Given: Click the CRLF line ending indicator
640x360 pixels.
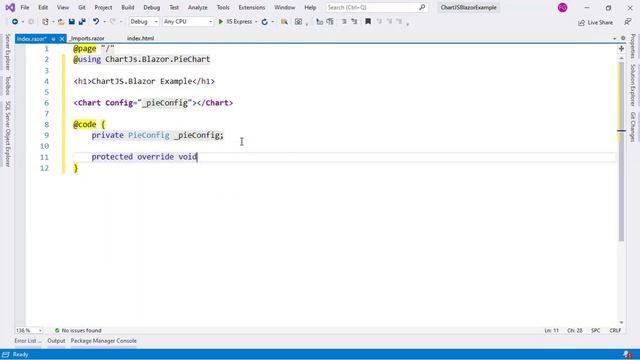Looking at the screenshot, I should click(615, 330).
